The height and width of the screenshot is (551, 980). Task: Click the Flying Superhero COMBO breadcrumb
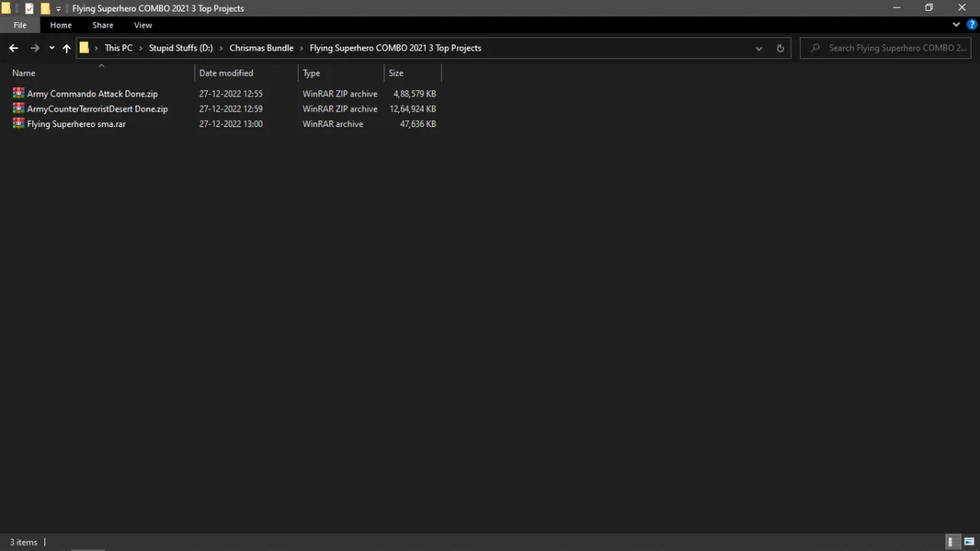[395, 47]
